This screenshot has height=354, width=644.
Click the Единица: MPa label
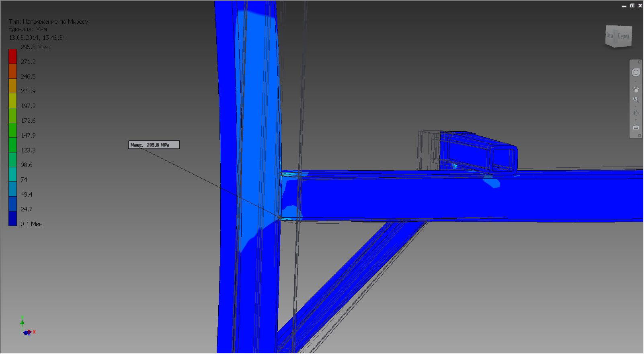[28, 29]
